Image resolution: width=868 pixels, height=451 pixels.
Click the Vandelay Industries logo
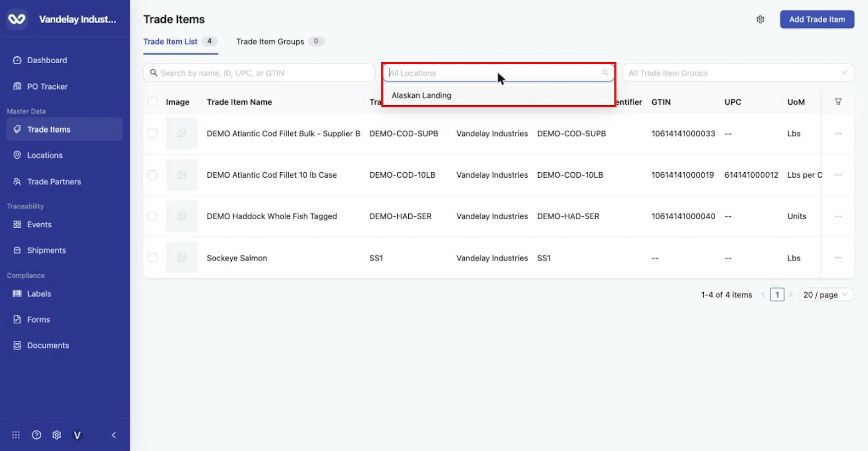coord(17,19)
